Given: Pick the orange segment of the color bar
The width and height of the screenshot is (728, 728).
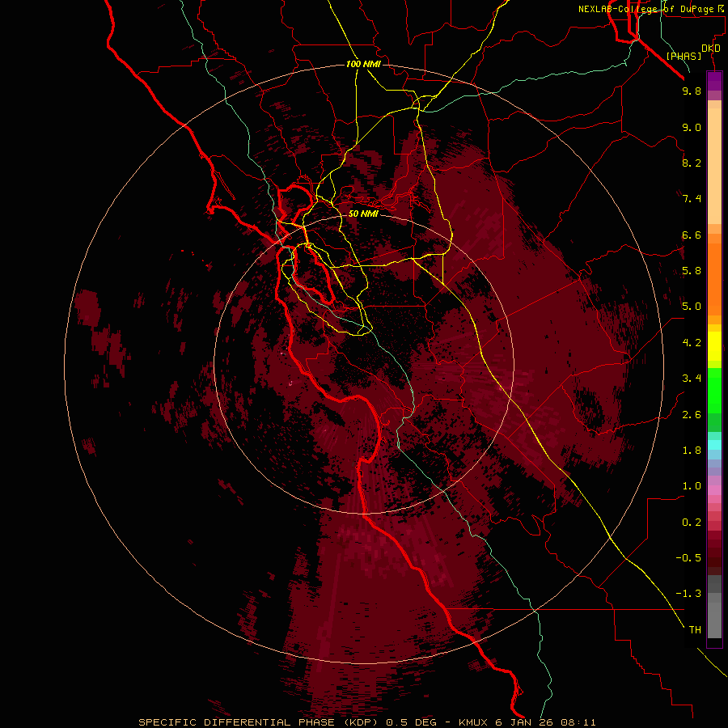Looking at the screenshot, I should tap(714, 280).
